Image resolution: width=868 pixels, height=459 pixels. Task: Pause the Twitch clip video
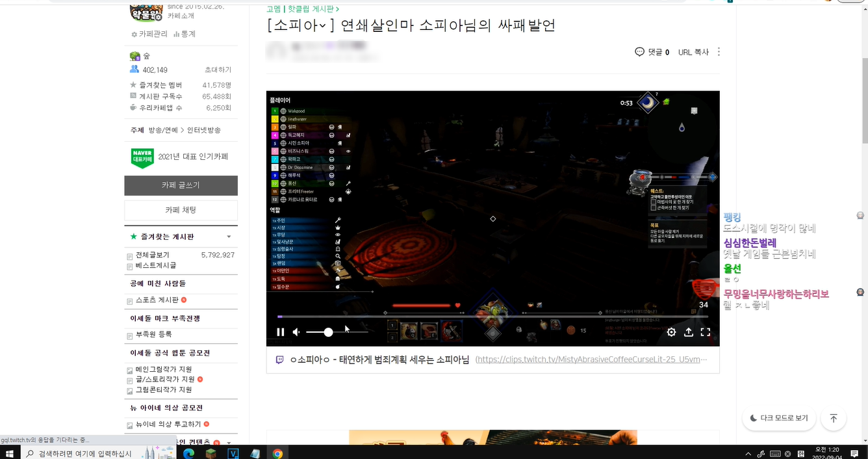click(281, 332)
